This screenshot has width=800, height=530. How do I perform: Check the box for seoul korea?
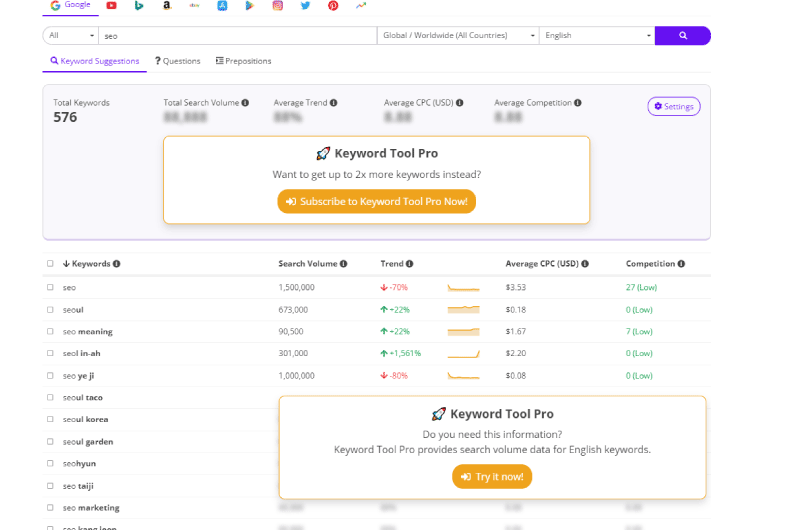tap(50, 419)
